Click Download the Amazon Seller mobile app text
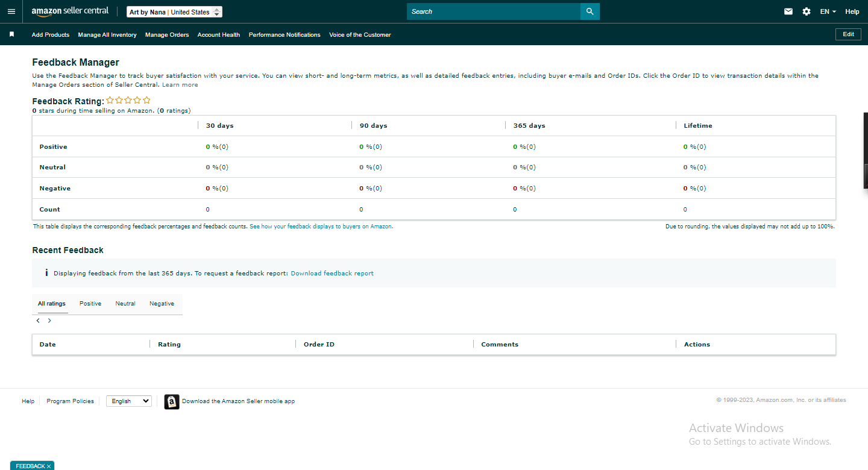This screenshot has height=470, width=868. pyautogui.click(x=239, y=401)
